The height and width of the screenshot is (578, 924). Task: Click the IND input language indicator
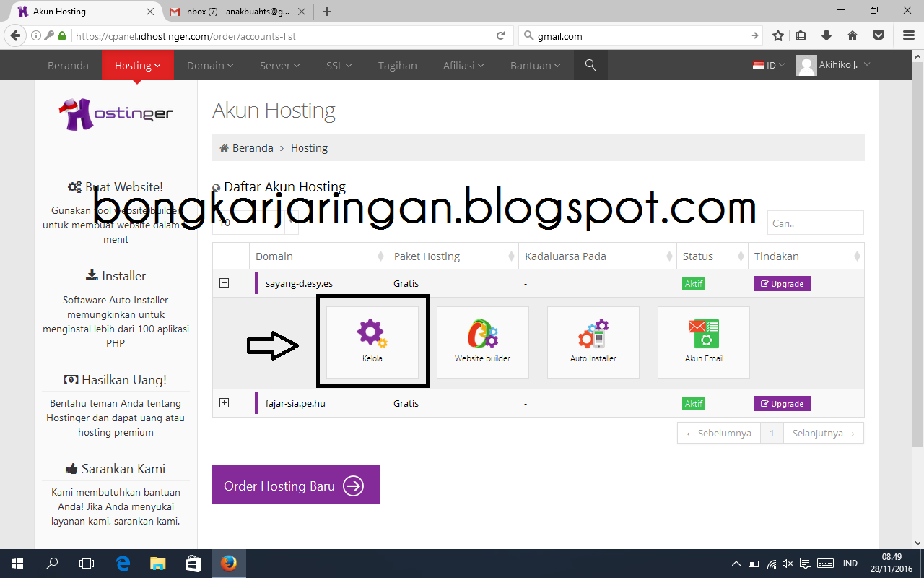tap(850, 564)
